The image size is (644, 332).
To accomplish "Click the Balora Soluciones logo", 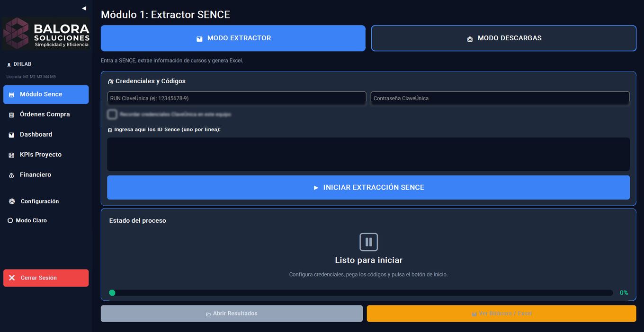I will (x=46, y=34).
